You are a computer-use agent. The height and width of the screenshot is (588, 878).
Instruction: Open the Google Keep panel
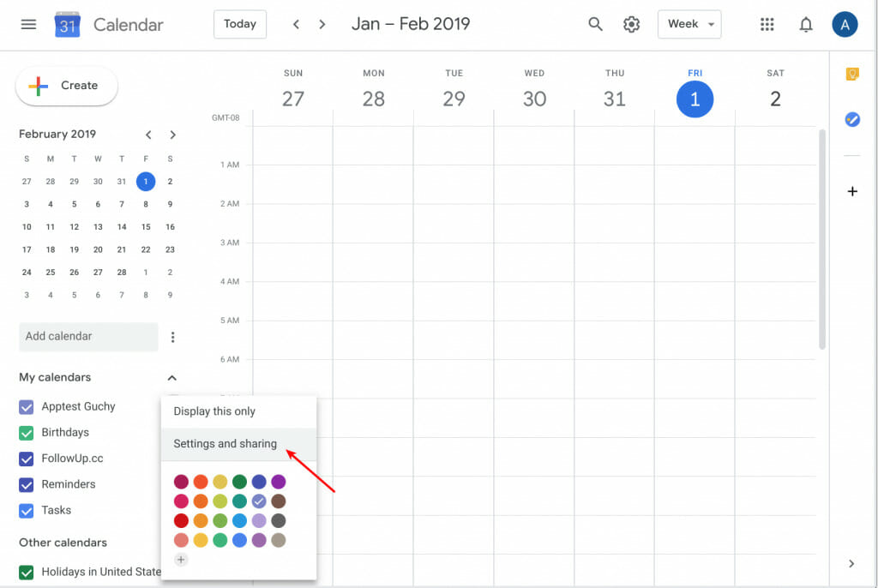[x=852, y=75]
